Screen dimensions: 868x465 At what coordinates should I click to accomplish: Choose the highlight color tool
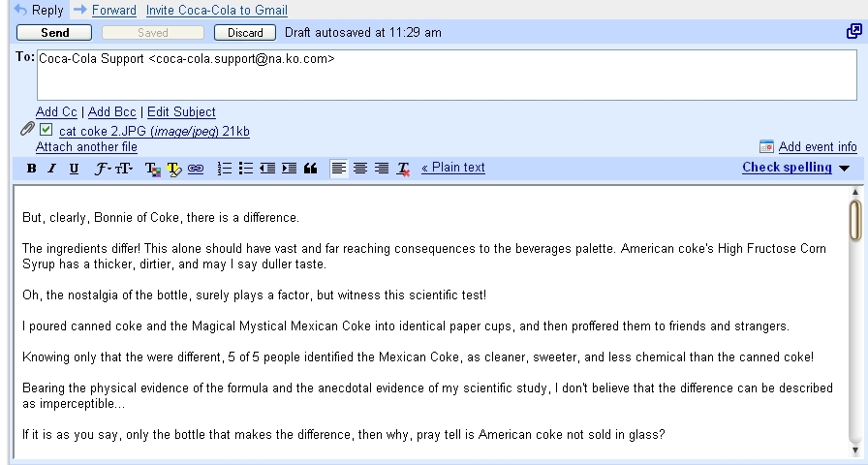click(x=174, y=169)
